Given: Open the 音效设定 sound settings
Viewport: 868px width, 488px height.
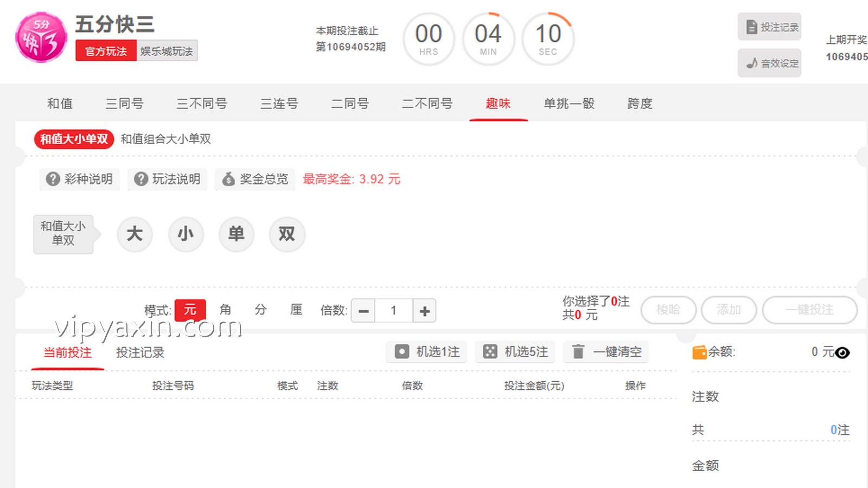Looking at the screenshot, I should (x=769, y=63).
